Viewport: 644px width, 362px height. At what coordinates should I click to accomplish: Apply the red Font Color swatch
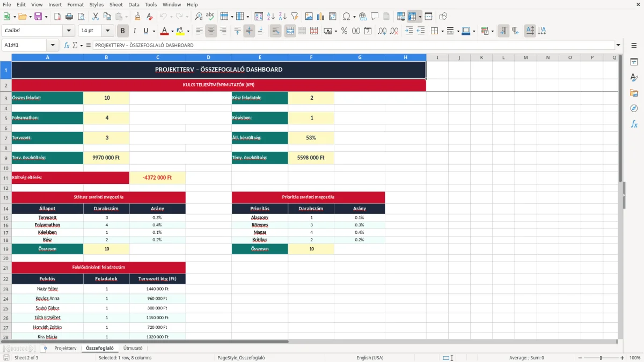click(x=165, y=31)
